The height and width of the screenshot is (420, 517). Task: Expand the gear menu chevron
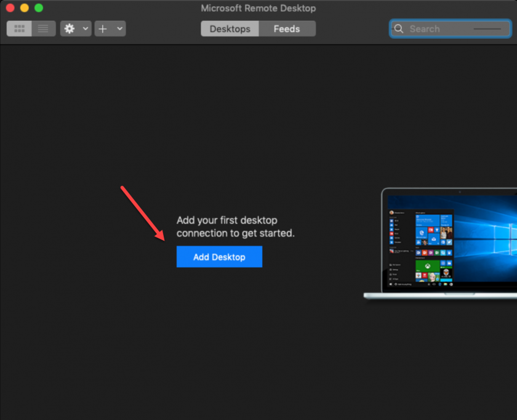point(86,29)
